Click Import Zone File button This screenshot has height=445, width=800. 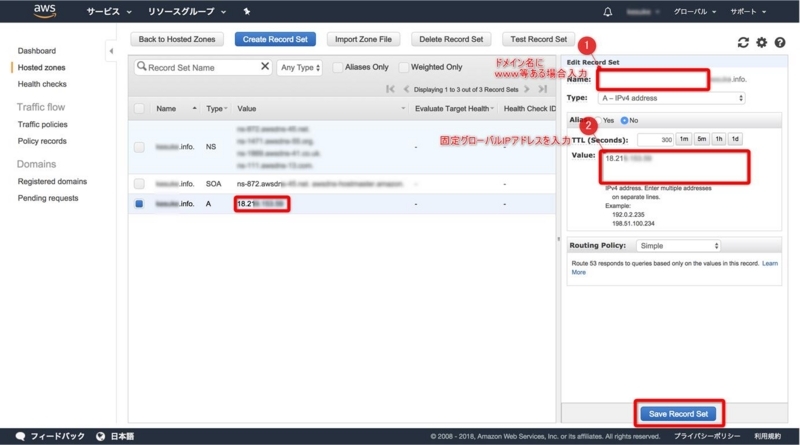pyautogui.click(x=363, y=39)
